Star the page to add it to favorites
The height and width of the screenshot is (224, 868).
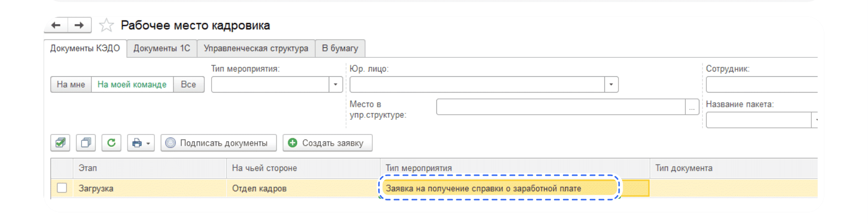(107, 25)
